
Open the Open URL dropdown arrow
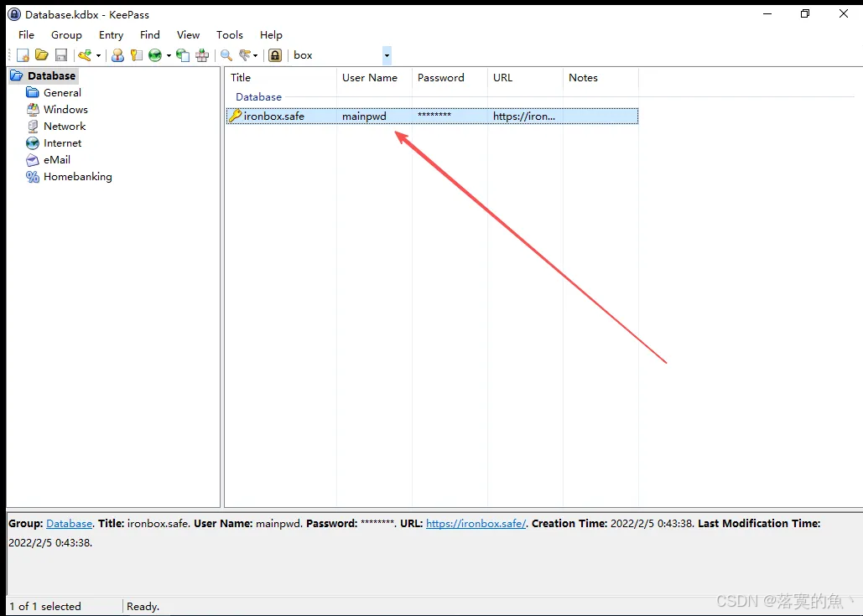coord(169,55)
